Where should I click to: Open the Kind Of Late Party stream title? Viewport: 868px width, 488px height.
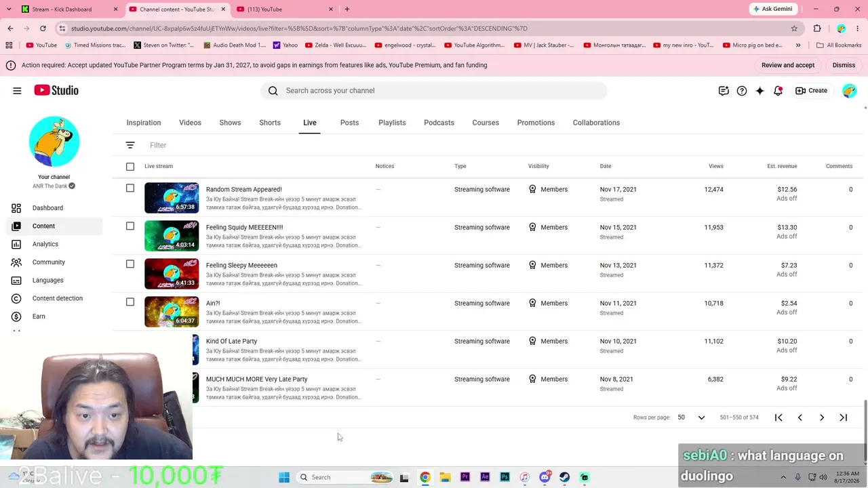pyautogui.click(x=231, y=342)
